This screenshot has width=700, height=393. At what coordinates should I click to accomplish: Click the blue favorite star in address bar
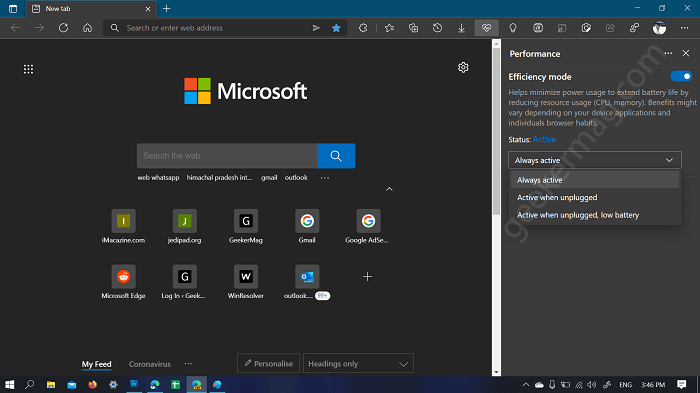(x=336, y=28)
